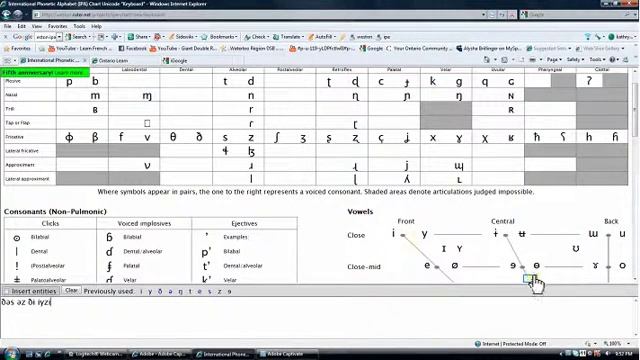640x360 pixels.
Task: Open the Safety command bar dropdown
Action: pyautogui.click(x=575, y=60)
